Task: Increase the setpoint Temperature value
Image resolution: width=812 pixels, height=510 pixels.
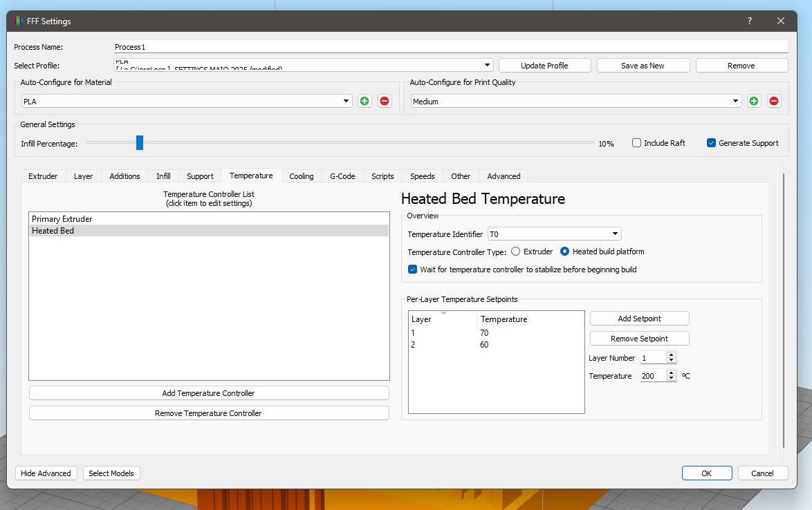Action: [x=672, y=373]
